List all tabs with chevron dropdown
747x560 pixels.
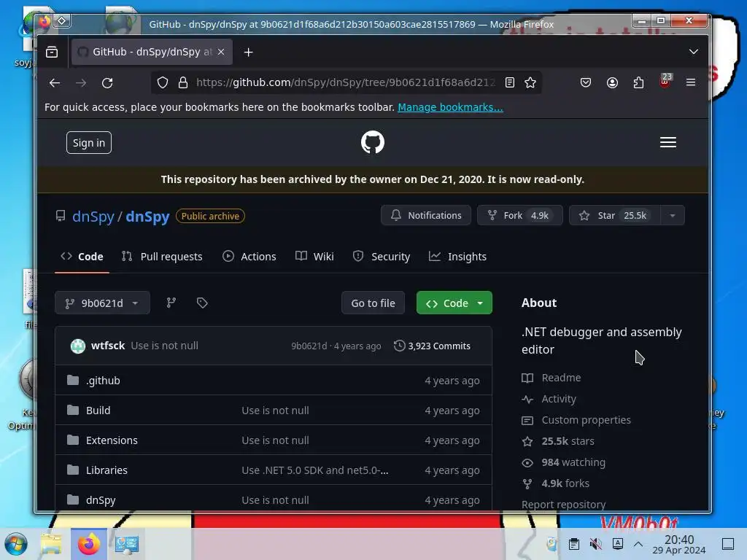coord(694,52)
